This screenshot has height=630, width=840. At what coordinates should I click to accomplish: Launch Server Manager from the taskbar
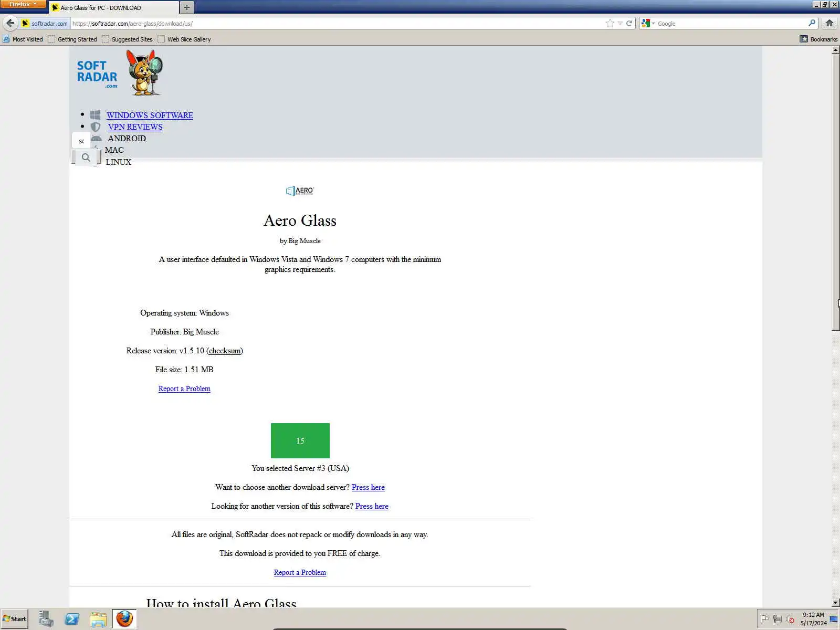(46, 619)
